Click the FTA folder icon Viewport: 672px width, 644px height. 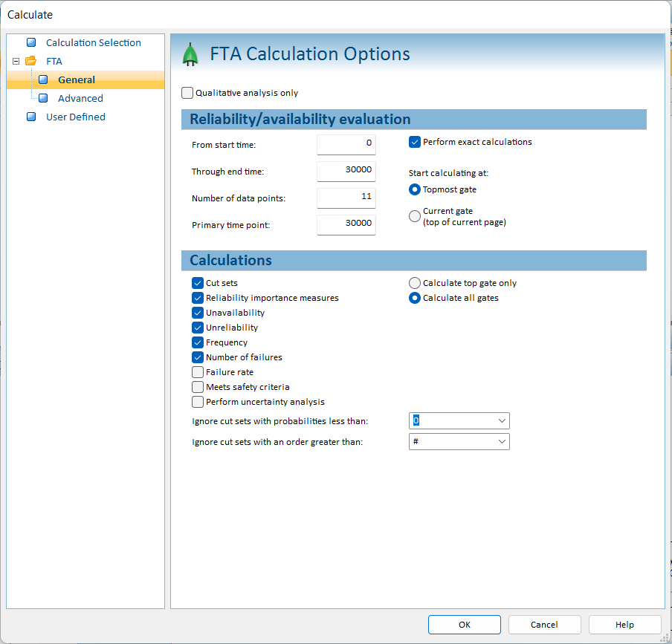tap(31, 61)
